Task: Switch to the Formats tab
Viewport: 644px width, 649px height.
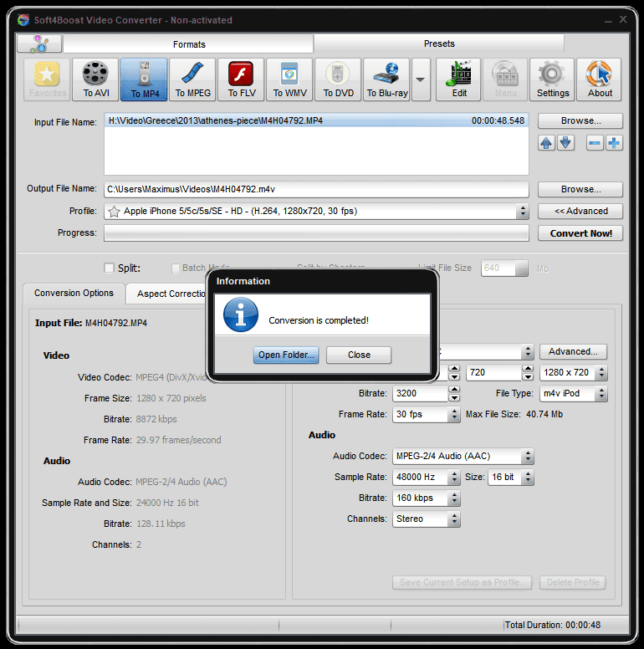Action: coord(189,44)
